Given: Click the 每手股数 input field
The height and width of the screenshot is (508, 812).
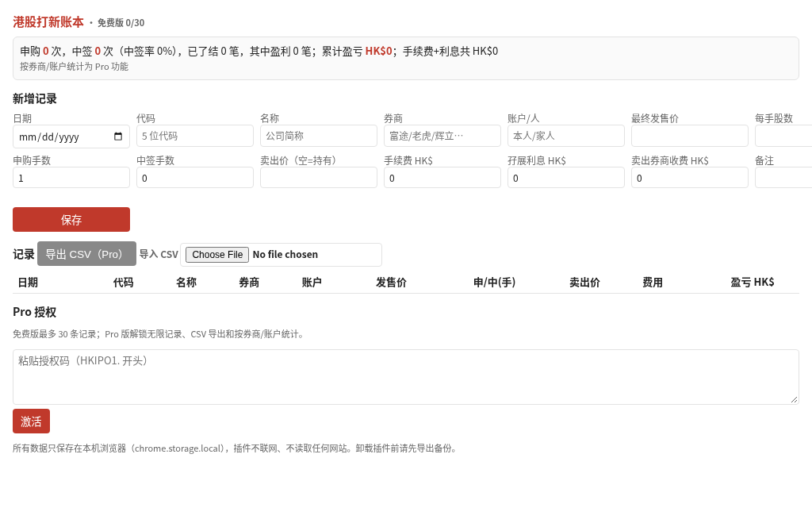Looking at the screenshot, I should tap(783, 136).
